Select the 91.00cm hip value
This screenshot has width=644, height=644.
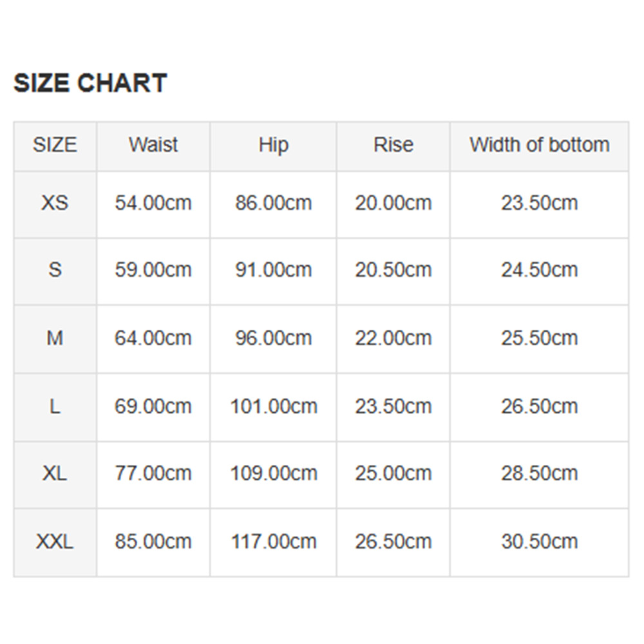273,270
